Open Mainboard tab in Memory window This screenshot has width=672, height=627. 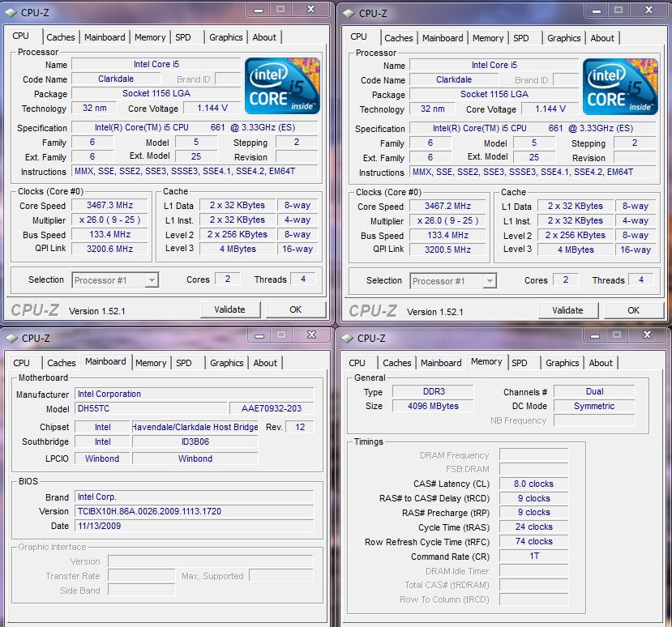pyautogui.click(x=441, y=363)
